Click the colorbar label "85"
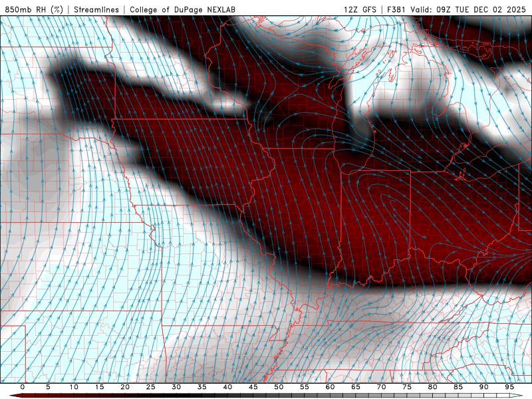Screen dimensions: 532x399 coord(458,387)
